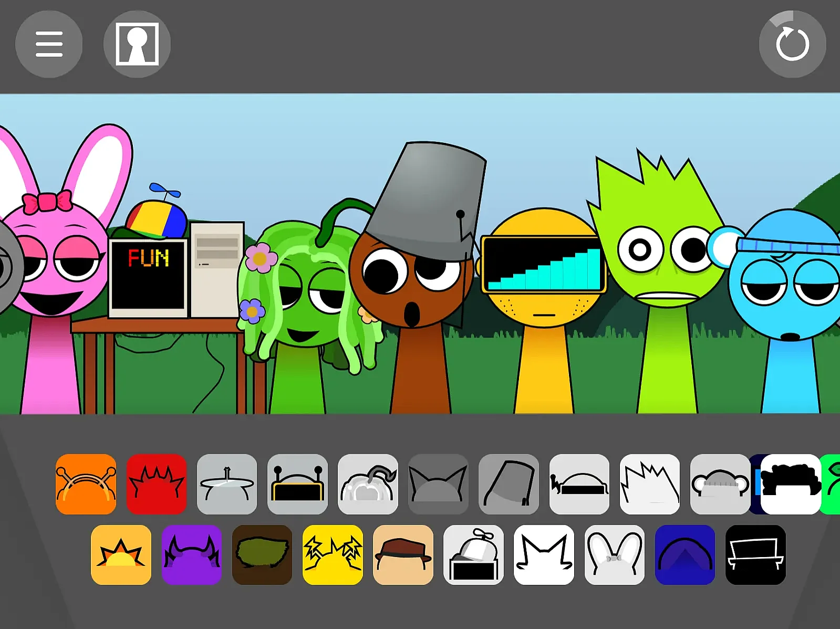
Task: Pick the black bench outline icon
Action: pos(755,555)
